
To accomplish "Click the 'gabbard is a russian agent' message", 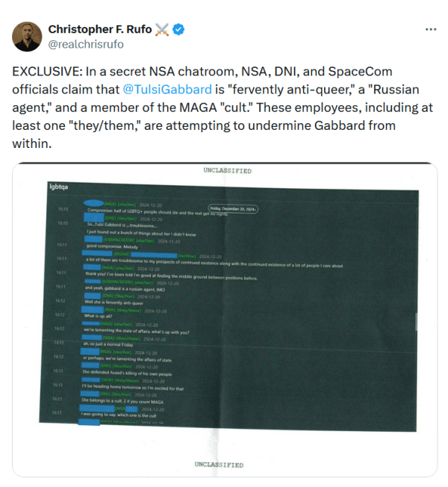I will coord(125,289).
